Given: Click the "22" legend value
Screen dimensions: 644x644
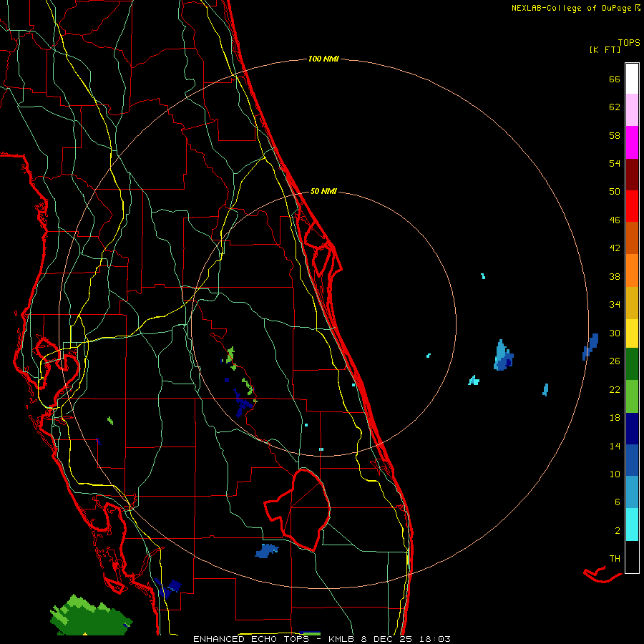Looking at the screenshot, I should 615,389.
